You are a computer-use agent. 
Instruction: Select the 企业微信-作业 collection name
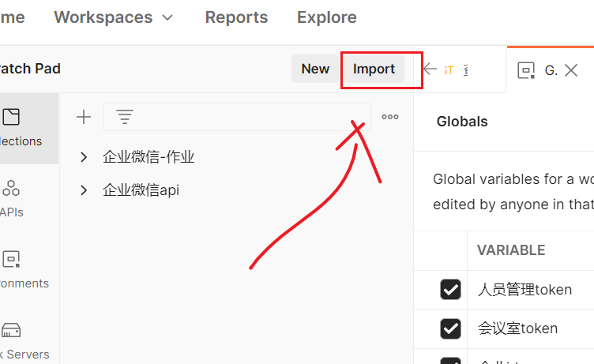pyautogui.click(x=148, y=157)
